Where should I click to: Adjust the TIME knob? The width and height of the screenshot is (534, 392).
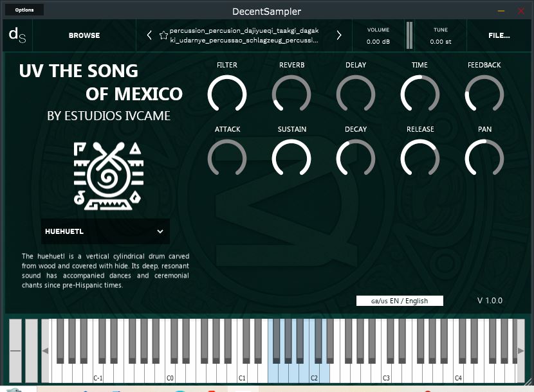420,94
